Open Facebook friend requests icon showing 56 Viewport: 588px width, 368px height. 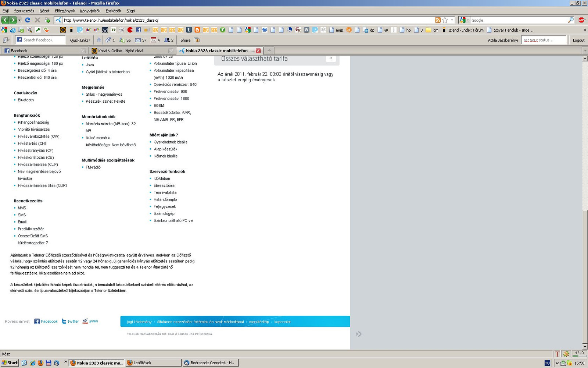point(125,40)
